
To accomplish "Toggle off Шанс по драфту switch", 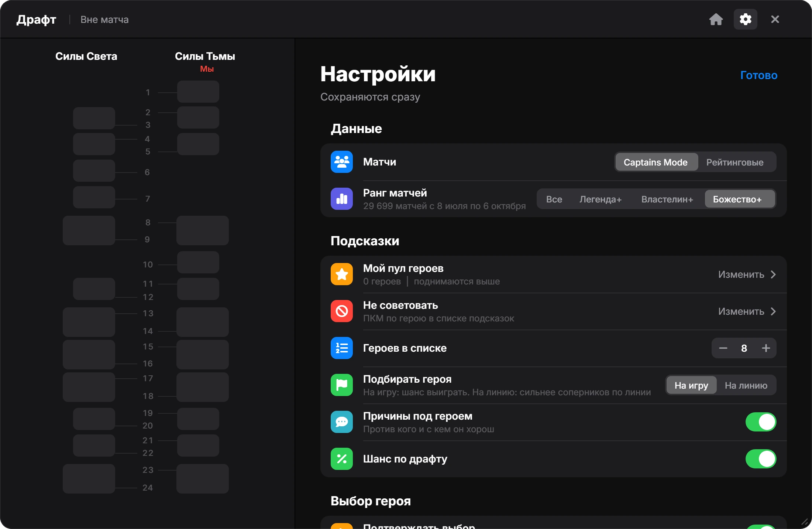I will tap(761, 459).
